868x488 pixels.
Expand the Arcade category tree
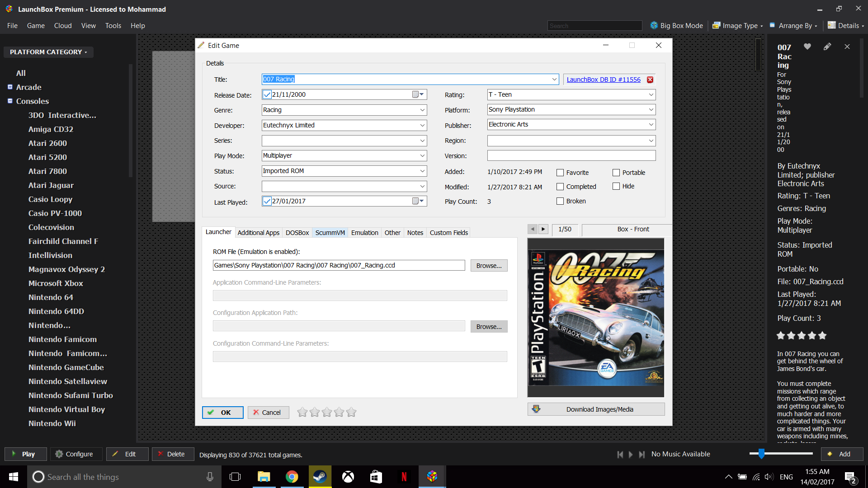pos(10,87)
